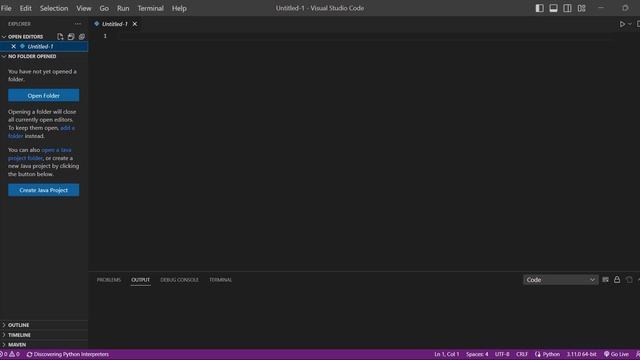Open the Terminal menu
This screenshot has width=640, height=360.
point(150,8)
